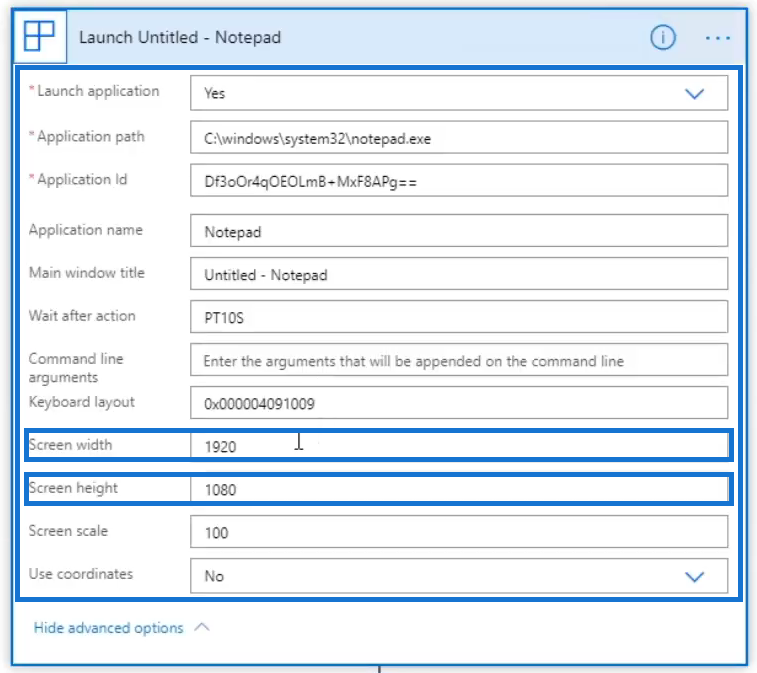Click the desktop flow icon in header
Screen dimensions: 757x673
(x=40, y=37)
